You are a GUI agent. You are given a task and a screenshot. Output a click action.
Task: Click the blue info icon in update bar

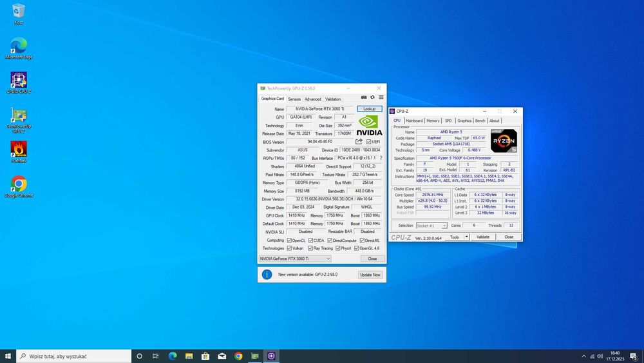click(267, 274)
